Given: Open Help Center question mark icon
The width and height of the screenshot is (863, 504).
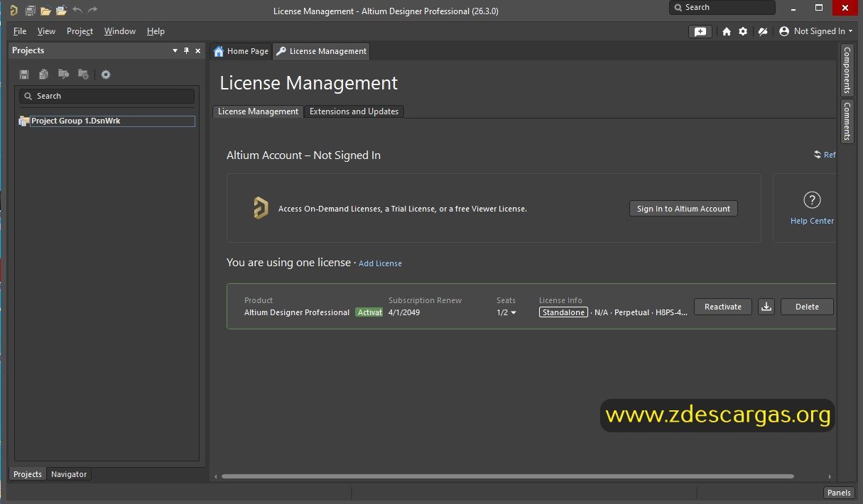Looking at the screenshot, I should tap(812, 199).
